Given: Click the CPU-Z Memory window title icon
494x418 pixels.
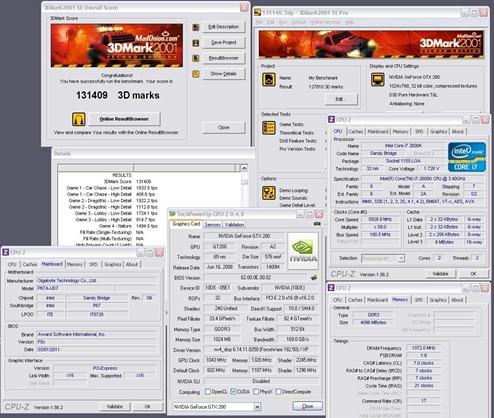Looking at the screenshot, I should point(331,288).
